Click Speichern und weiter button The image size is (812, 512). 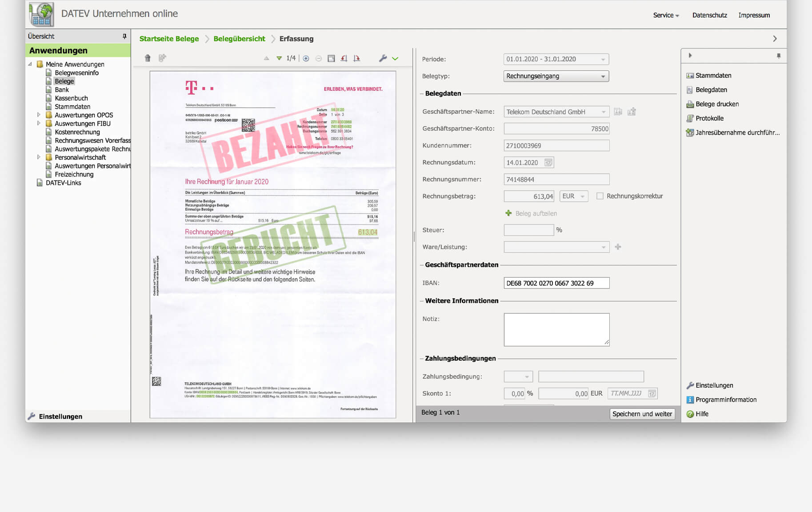coord(642,414)
